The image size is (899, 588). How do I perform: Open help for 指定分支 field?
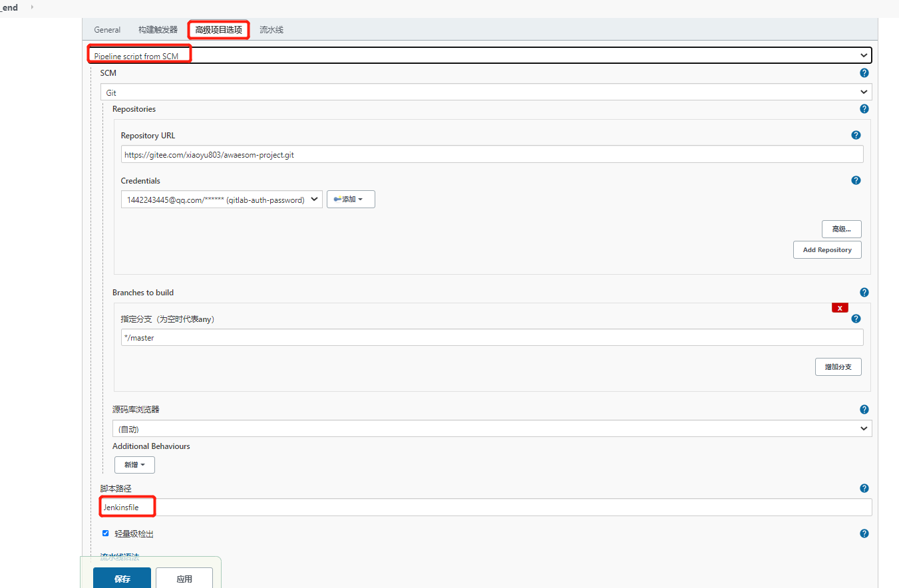(x=856, y=319)
